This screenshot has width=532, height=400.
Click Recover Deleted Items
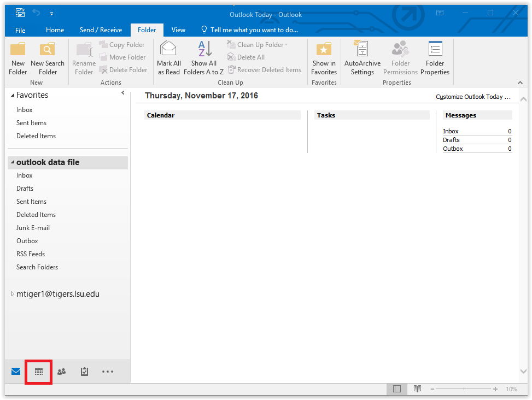264,70
